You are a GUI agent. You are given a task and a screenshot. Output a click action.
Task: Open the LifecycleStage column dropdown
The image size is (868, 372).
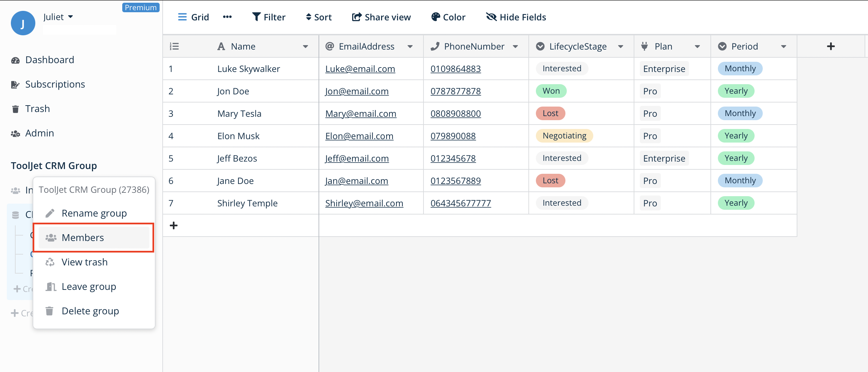click(x=621, y=46)
